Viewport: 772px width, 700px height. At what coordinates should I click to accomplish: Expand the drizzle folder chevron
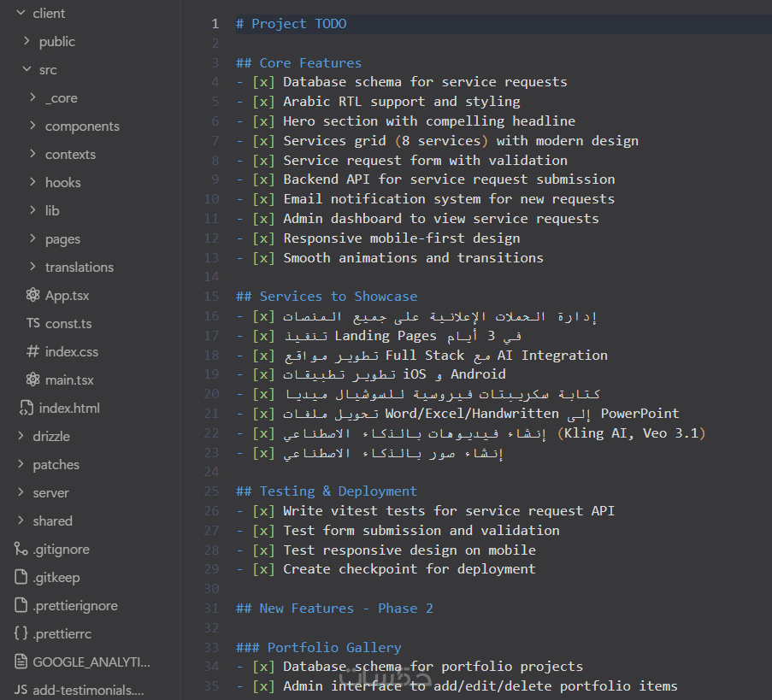coord(21,437)
